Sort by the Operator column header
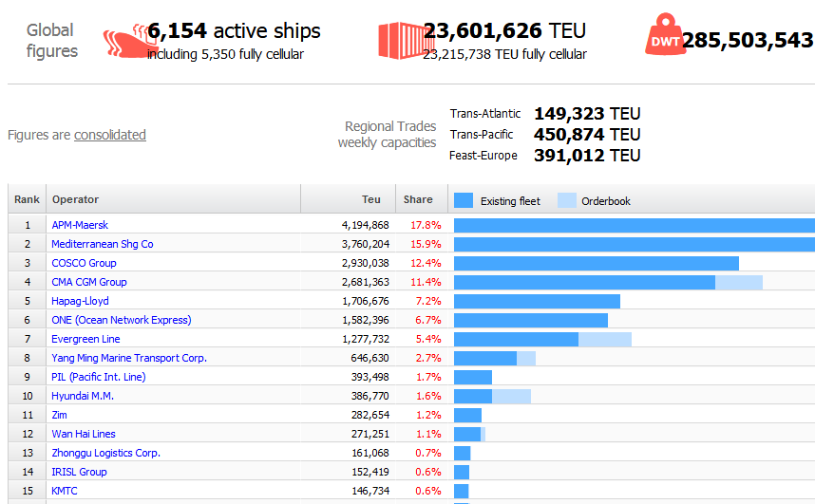The height and width of the screenshot is (504, 815). [76, 199]
